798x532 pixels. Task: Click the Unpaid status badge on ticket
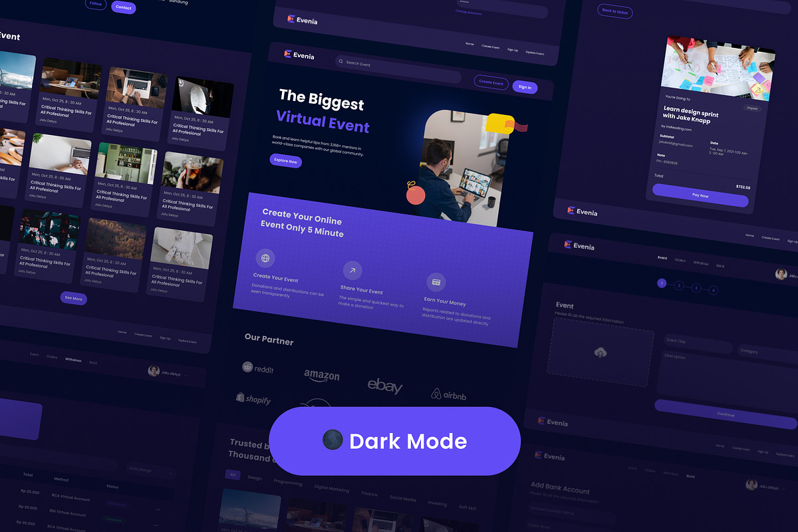click(x=752, y=108)
